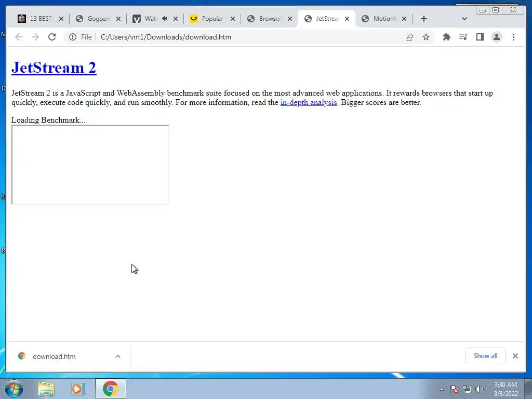View site information icon
The width and height of the screenshot is (532, 399).
(73, 37)
